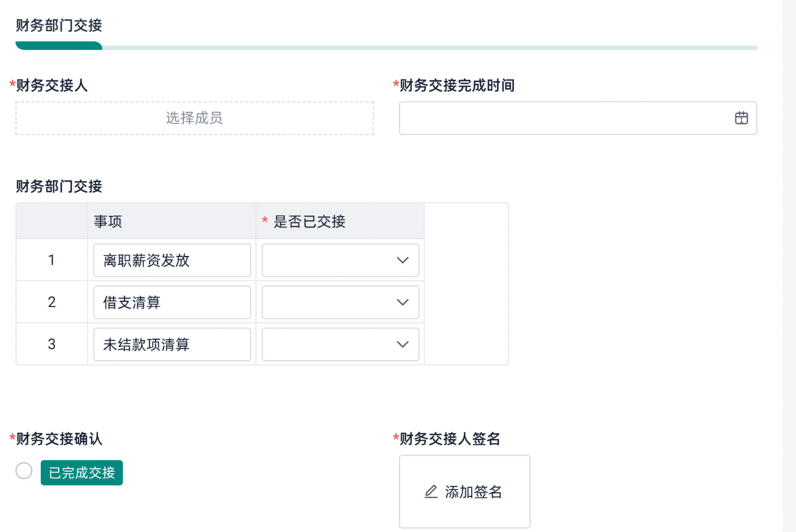Click the green 已完成交接 tag
Image resolution: width=796 pixels, height=532 pixels.
click(82, 472)
